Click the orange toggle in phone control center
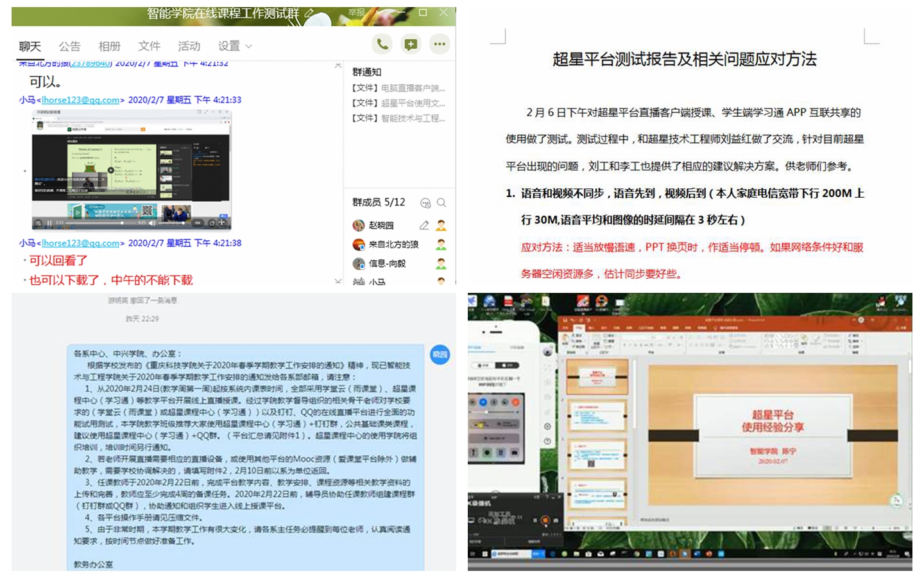The width and height of the screenshot is (924, 578). coord(515,402)
